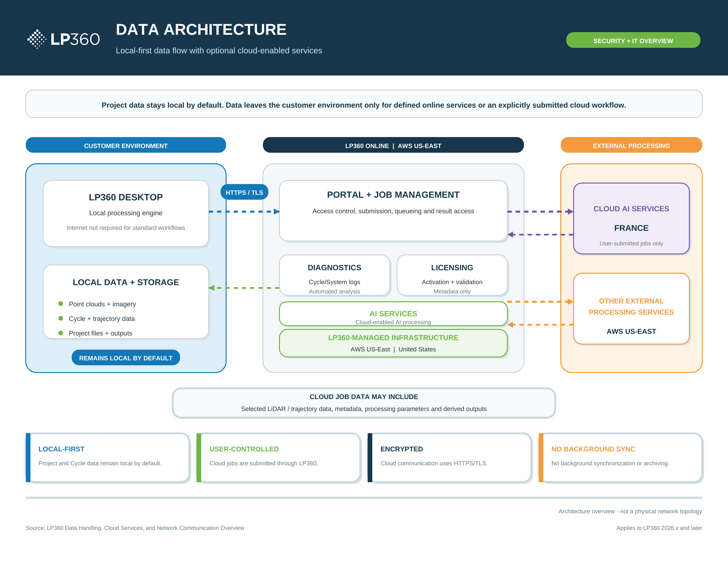Click the purple arrowhead pointing at Cloud AI Services
Image resolution: width=728 pixels, height=563 pixels.
click(x=570, y=212)
